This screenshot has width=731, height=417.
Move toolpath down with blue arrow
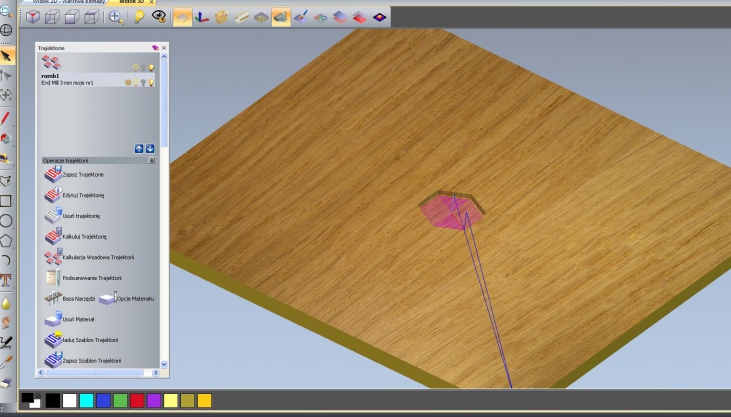pyautogui.click(x=150, y=148)
